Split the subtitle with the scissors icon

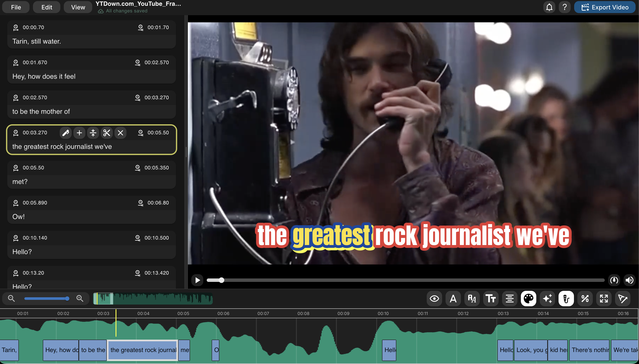pos(107,133)
